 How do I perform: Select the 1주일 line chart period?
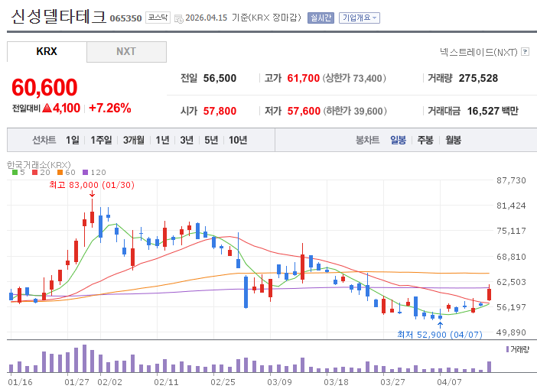point(101,140)
